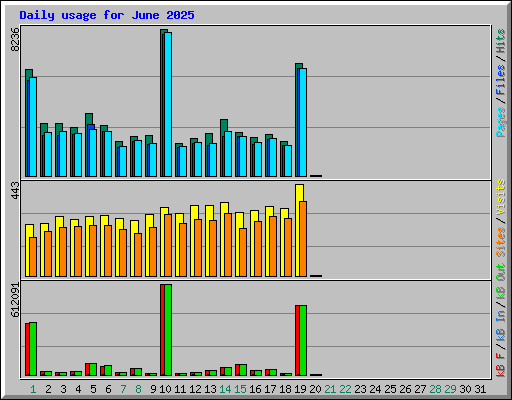
Task: Click day 14 on the x-axis
Action: tap(225, 389)
